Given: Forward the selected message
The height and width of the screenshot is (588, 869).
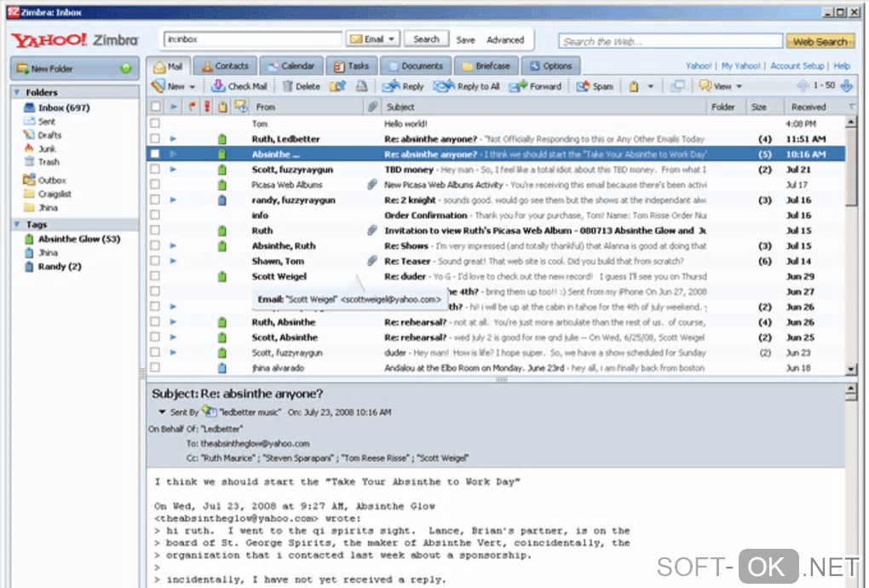Looking at the screenshot, I should [535, 86].
